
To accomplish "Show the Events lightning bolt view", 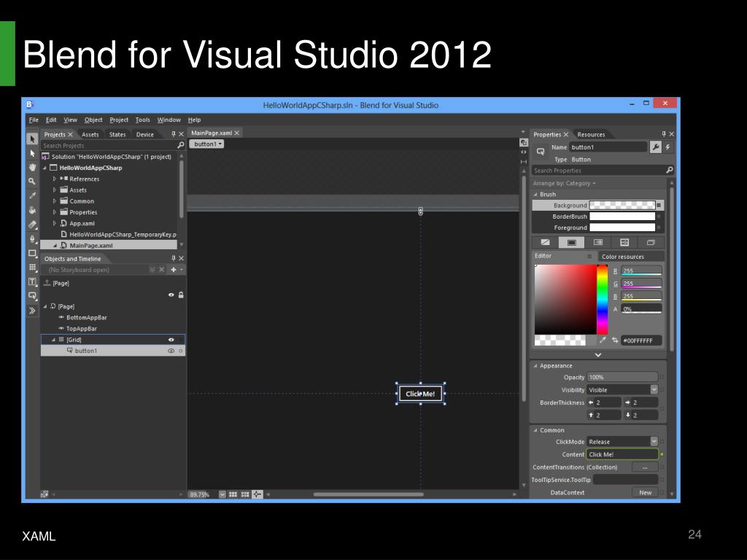I will (x=668, y=147).
